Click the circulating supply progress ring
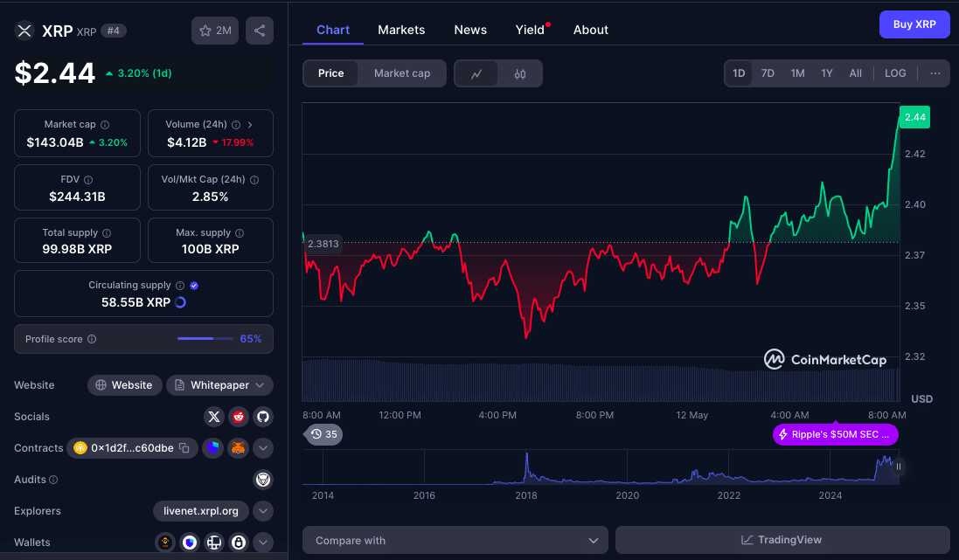The height and width of the screenshot is (560, 959). pos(180,302)
